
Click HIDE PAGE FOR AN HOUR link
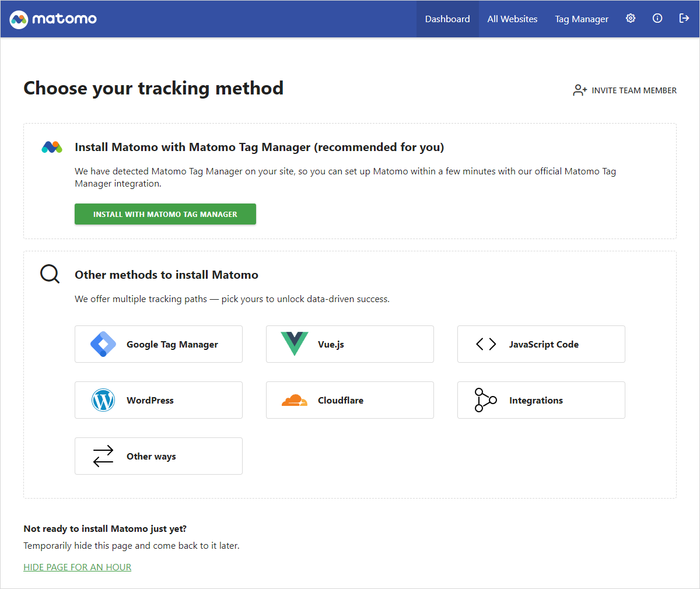[78, 567]
